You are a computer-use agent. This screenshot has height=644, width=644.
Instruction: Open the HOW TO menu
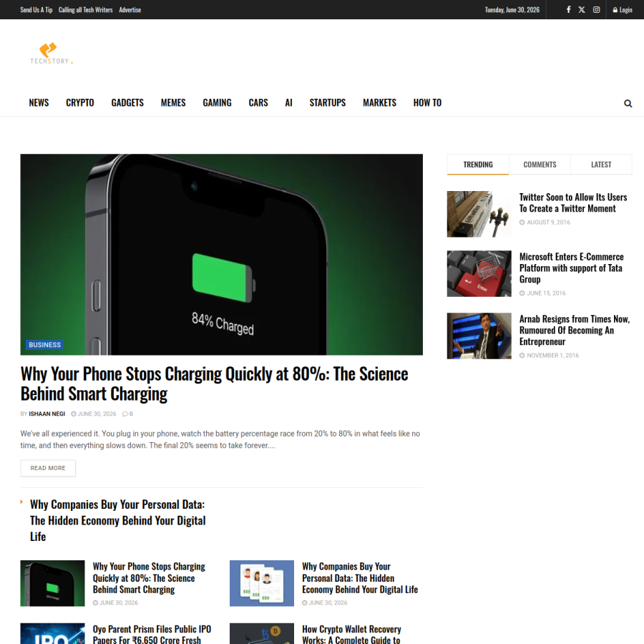point(427,102)
